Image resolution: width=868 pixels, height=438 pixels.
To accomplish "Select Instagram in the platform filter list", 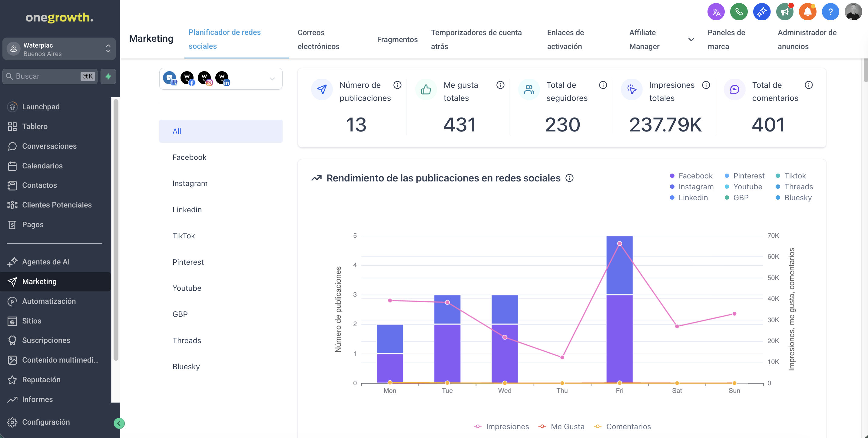I will pos(190,183).
